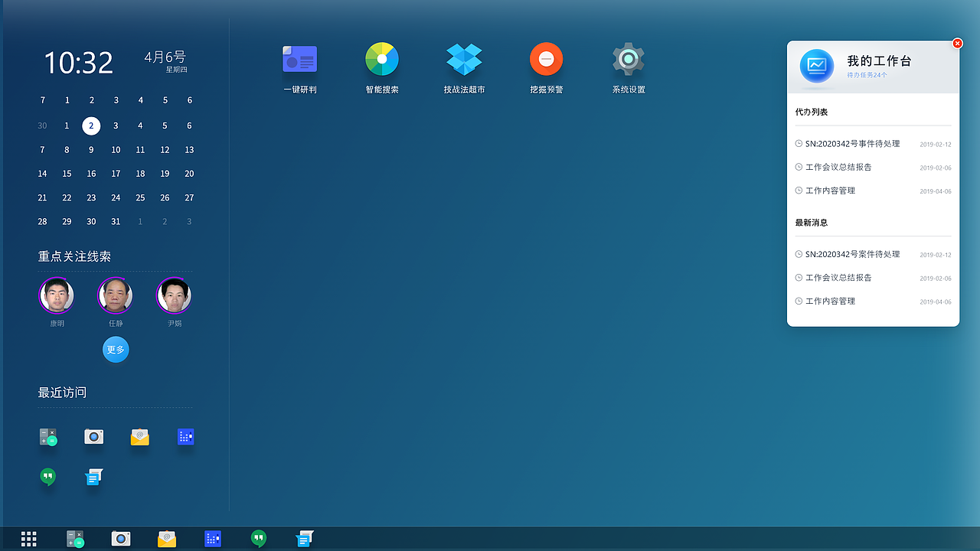Select date 26 in the calendar
Screen dimensions: 980x551
[165, 197]
